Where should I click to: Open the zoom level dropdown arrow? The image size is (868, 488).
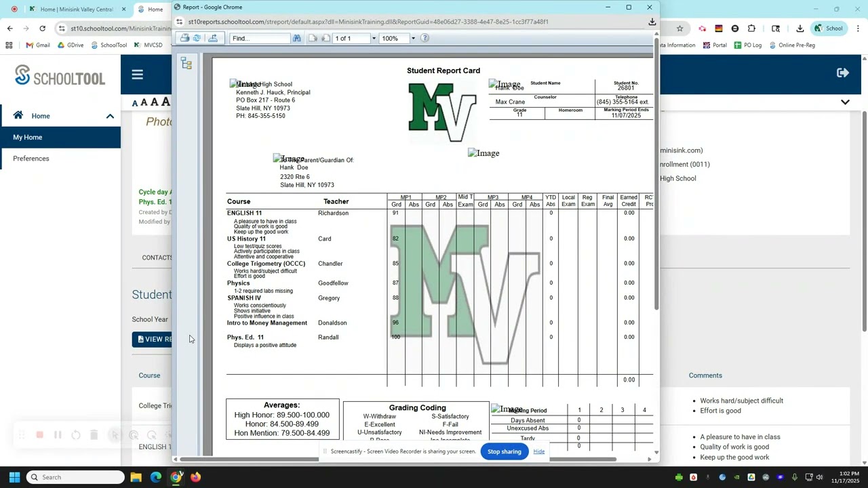pos(413,39)
